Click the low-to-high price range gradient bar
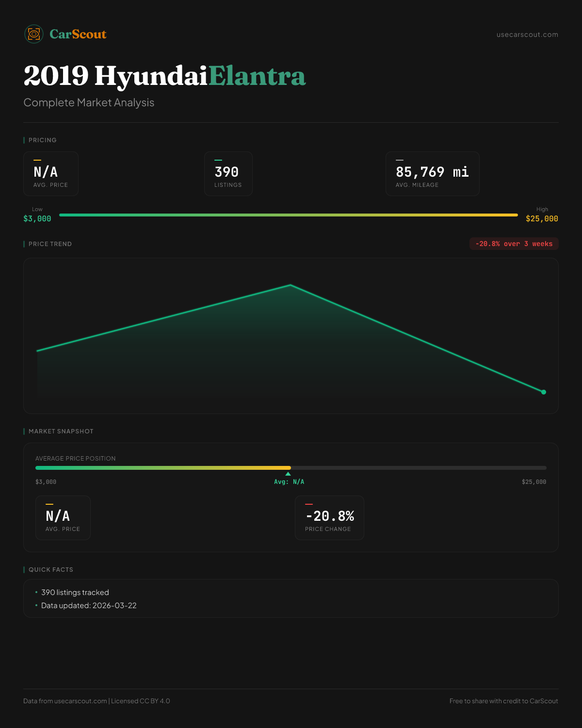 click(289, 215)
